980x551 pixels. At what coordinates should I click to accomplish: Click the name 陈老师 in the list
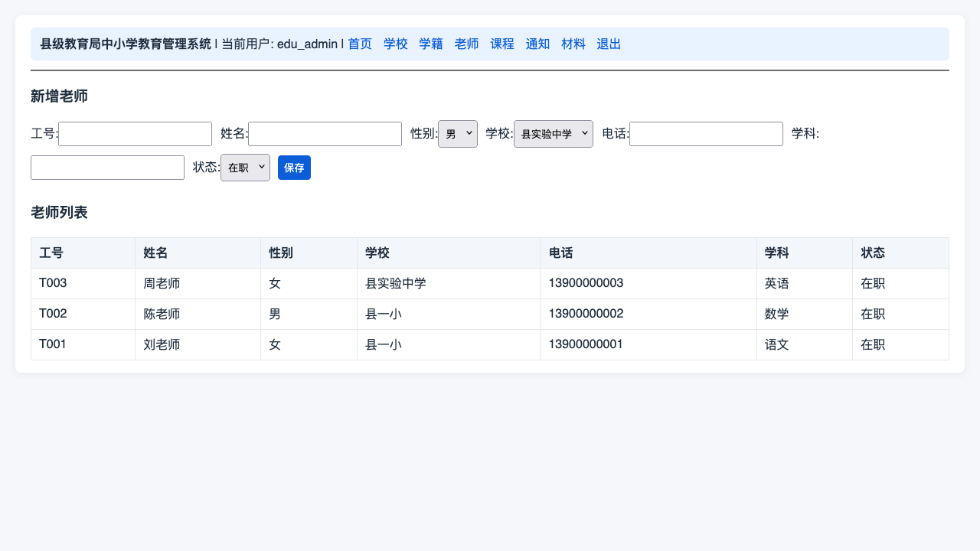point(162,314)
